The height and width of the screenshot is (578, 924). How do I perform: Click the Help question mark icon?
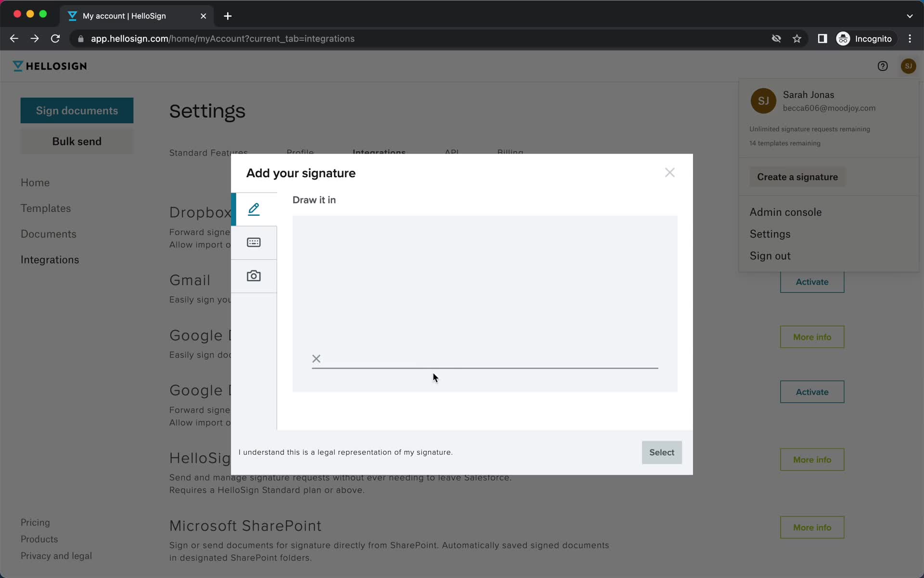883,66
